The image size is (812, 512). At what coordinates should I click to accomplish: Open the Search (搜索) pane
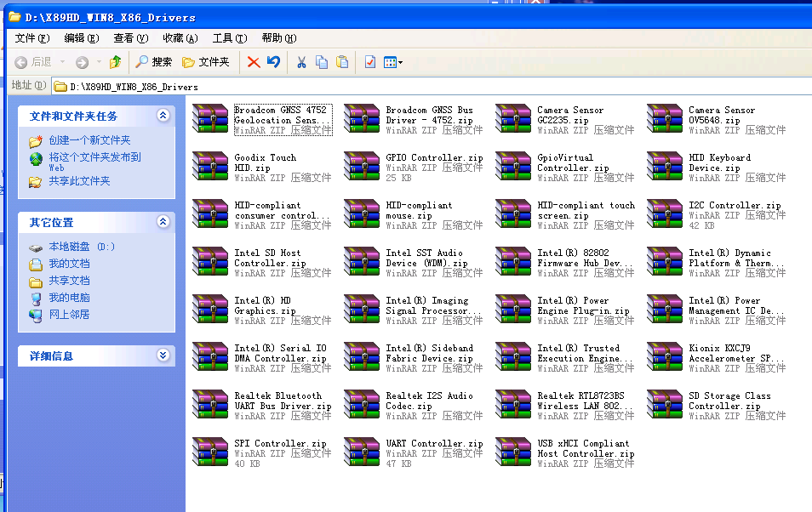(153, 62)
